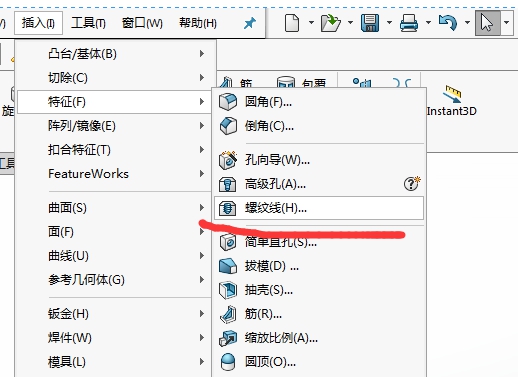Choose 缩放比例(A)... from features submenu
Image resolution: width=518 pixels, height=377 pixels.
(x=319, y=338)
